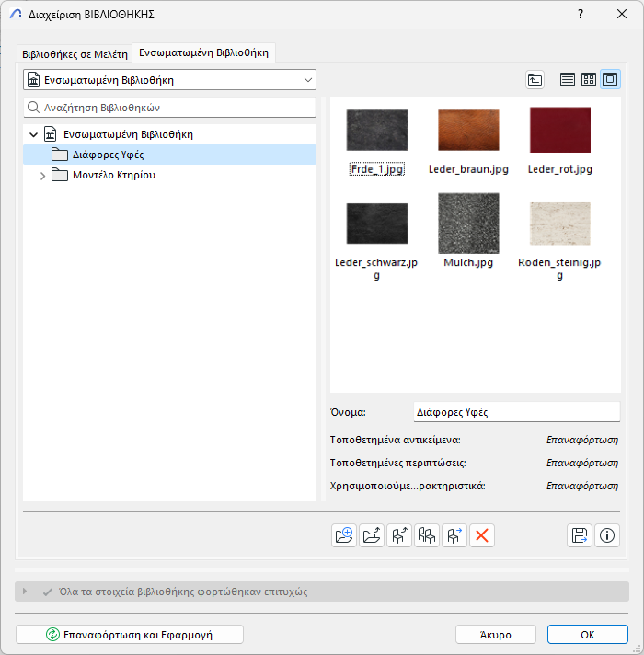Image resolution: width=644 pixels, height=655 pixels.
Task: Click Επαναφόρτωση for Τοποθετημένα αντικείμενα
Action: point(582,440)
